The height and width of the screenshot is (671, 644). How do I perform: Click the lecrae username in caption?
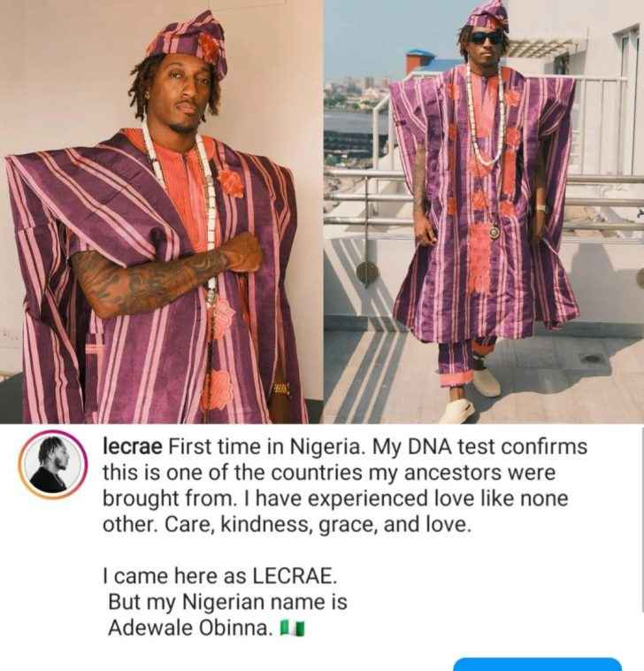pos(132,447)
